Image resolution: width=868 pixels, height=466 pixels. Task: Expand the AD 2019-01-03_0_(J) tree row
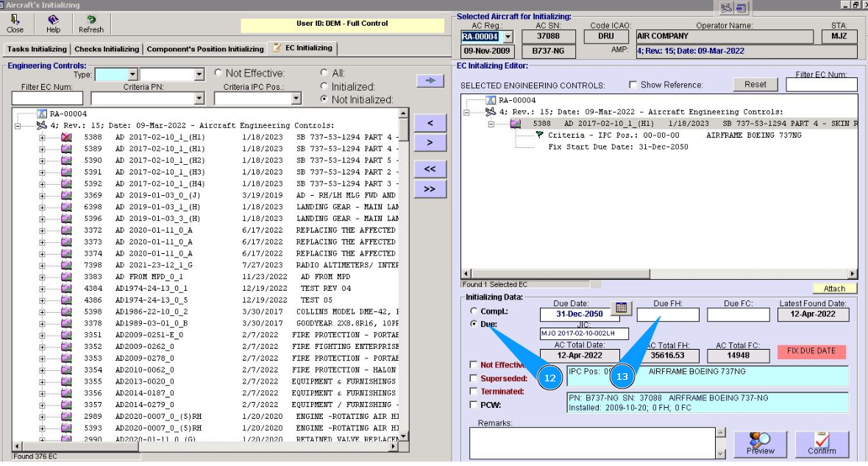[x=42, y=195]
